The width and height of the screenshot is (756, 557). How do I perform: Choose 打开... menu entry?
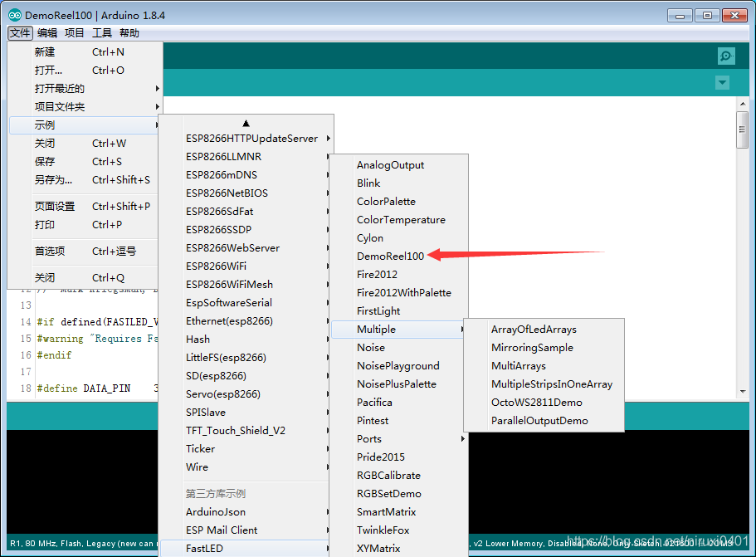pos(85,70)
